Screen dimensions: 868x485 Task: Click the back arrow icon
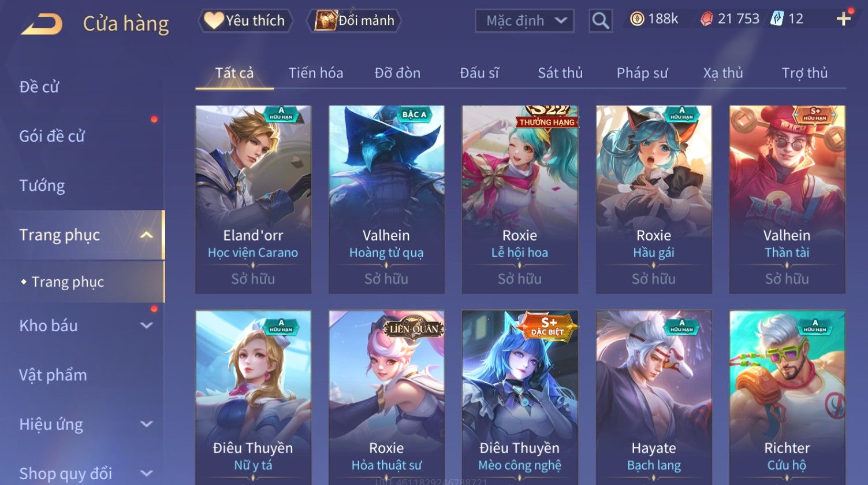42,24
